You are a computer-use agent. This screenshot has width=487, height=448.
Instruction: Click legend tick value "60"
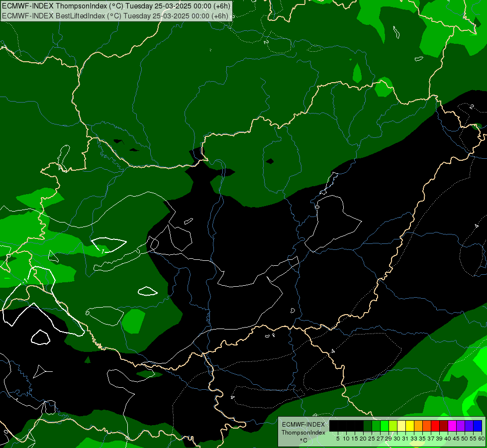481,439
